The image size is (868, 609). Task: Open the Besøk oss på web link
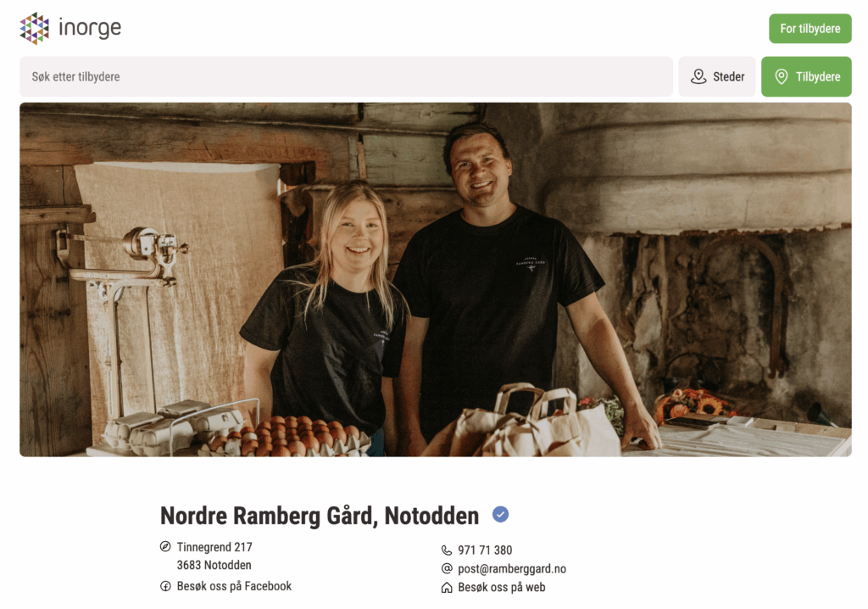[x=502, y=588]
